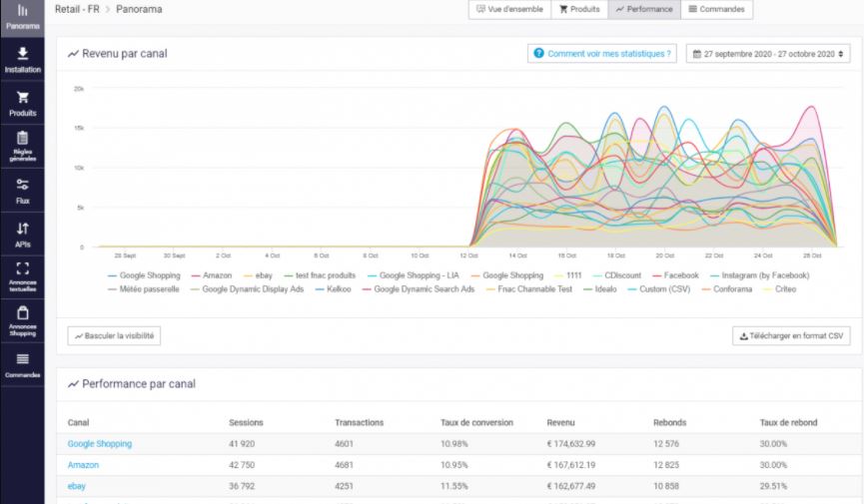The width and height of the screenshot is (864, 504).
Task: Toggle 1111 series in legend
Action: pos(568,275)
